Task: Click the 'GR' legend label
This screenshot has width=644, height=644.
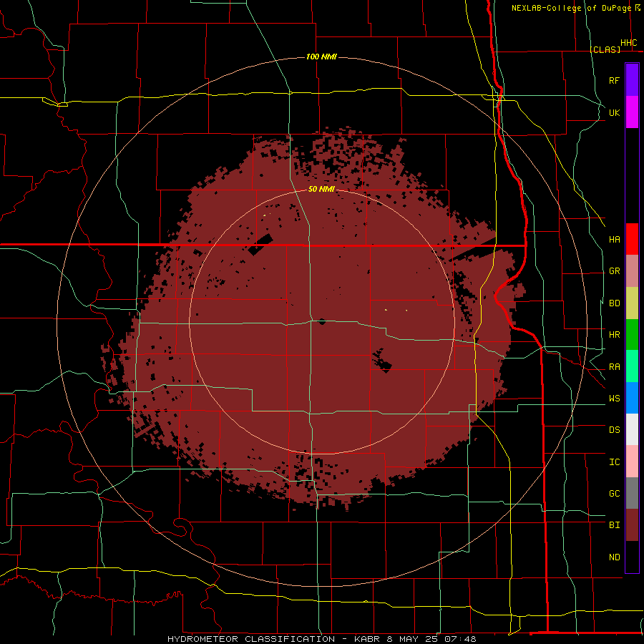Action: click(x=614, y=271)
